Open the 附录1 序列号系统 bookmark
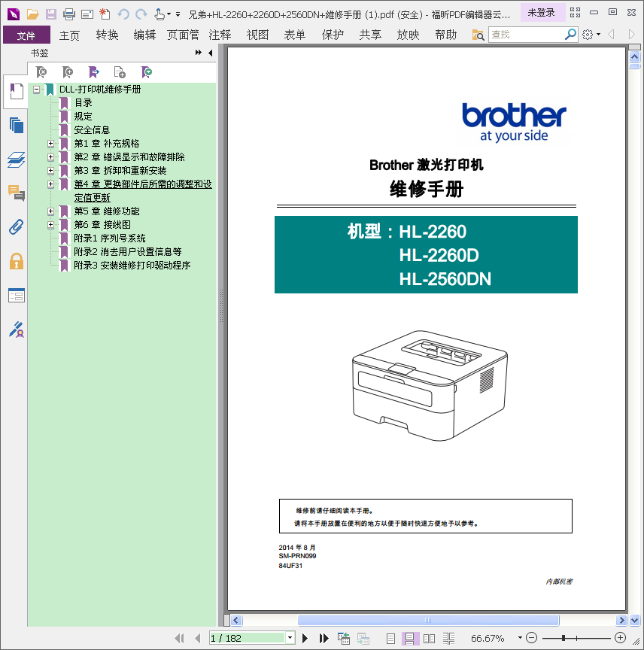The image size is (644, 650). [110, 238]
